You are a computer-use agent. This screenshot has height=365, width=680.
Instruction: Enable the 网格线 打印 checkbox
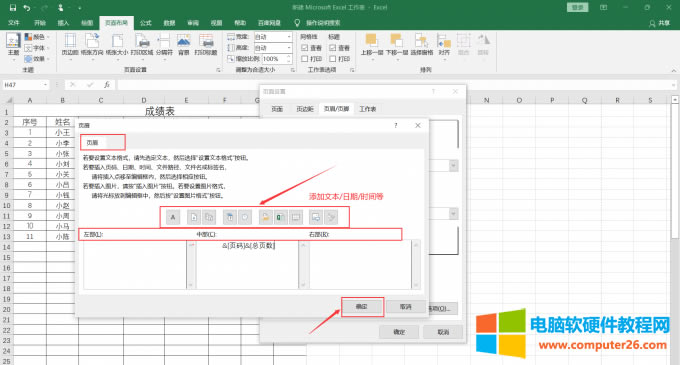(304, 59)
